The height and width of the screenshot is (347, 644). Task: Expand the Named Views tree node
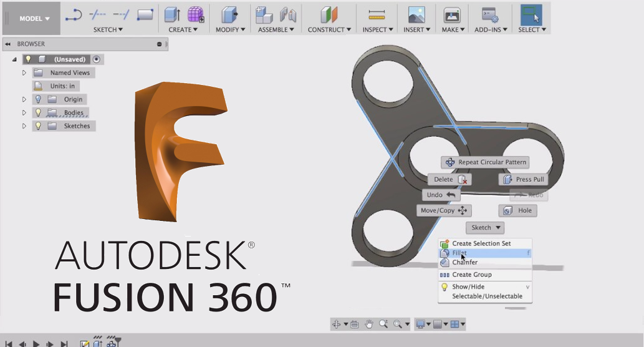[x=24, y=73]
